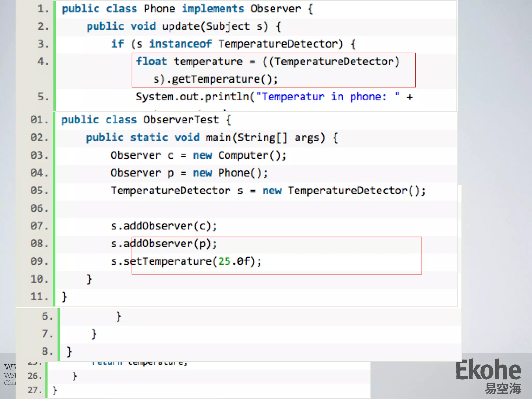The image size is (532, 399).
Task: Click line number '11.' in ObserverTest listing
Action: tap(39, 297)
